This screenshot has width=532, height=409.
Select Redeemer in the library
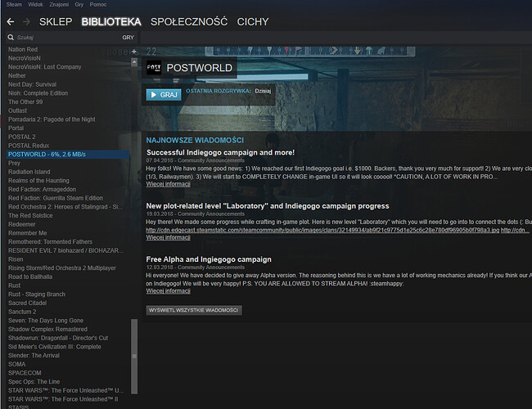22,224
